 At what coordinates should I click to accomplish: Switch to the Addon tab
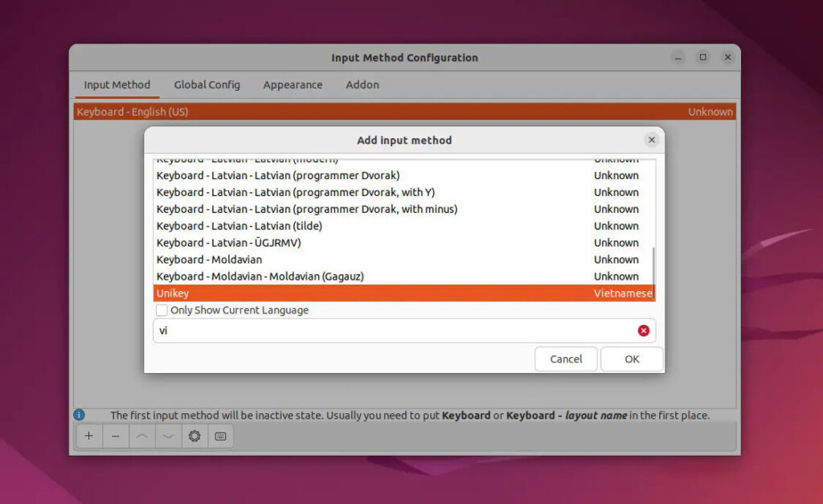(x=362, y=84)
